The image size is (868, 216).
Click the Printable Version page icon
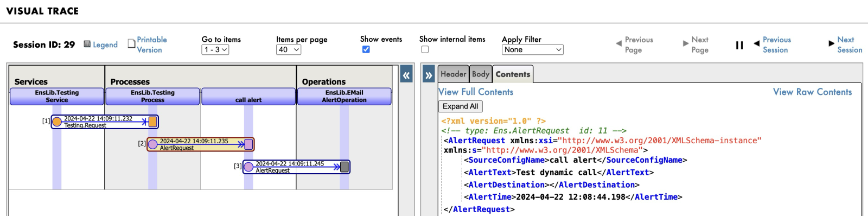131,43
